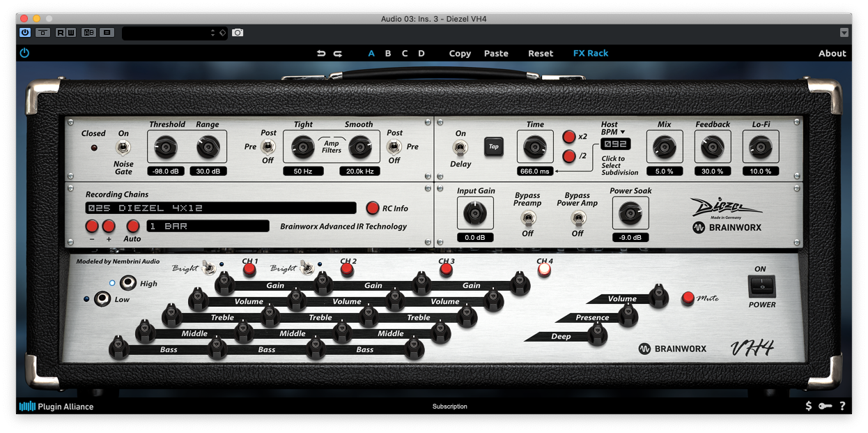
Task: Click the Undo arrow icon
Action: click(321, 53)
